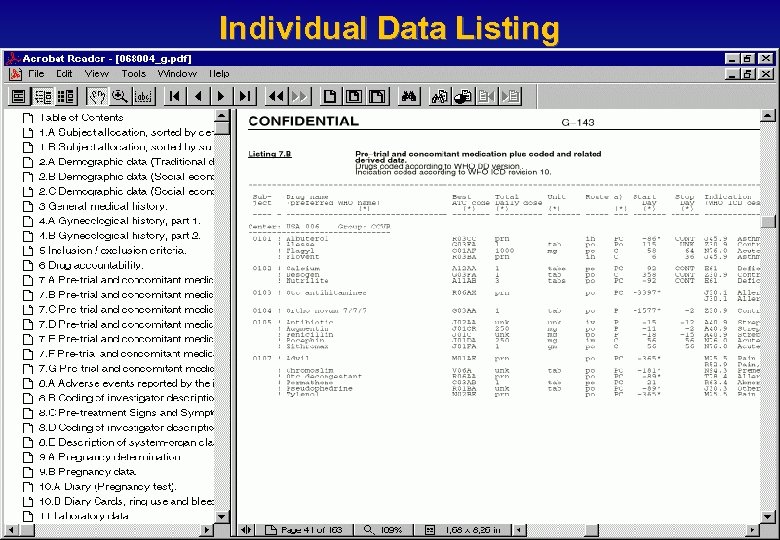Open the Edit menu

click(64, 74)
